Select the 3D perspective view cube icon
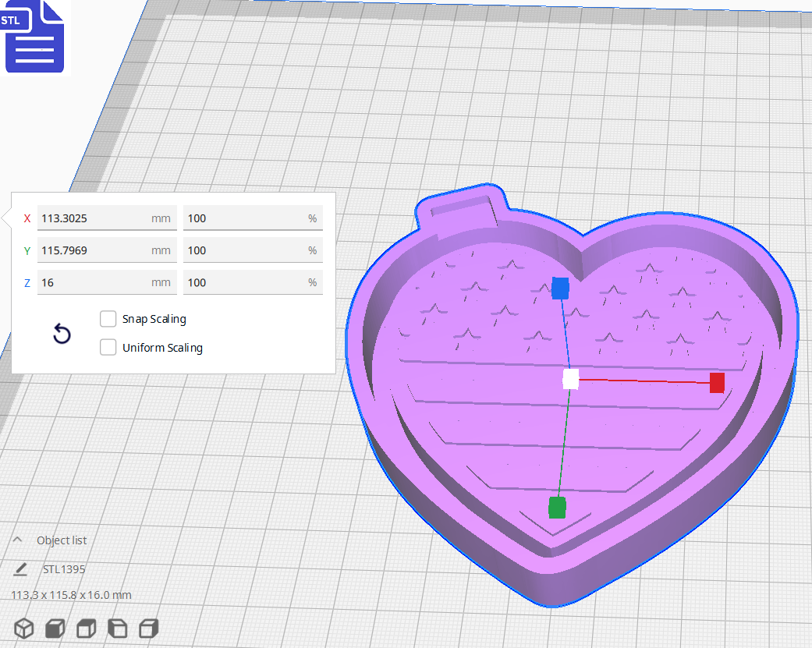812x648 pixels. click(24, 629)
